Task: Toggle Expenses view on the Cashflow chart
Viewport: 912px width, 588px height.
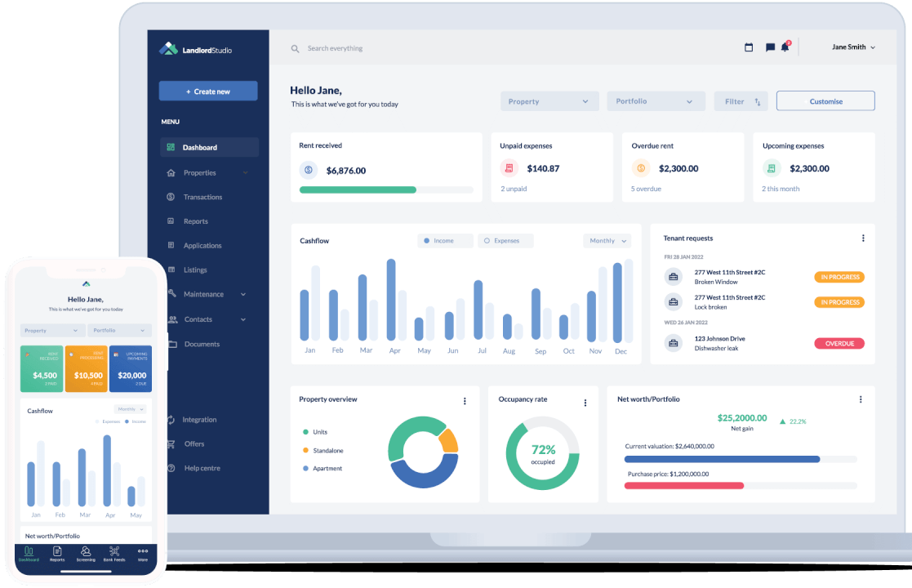Action: point(507,240)
